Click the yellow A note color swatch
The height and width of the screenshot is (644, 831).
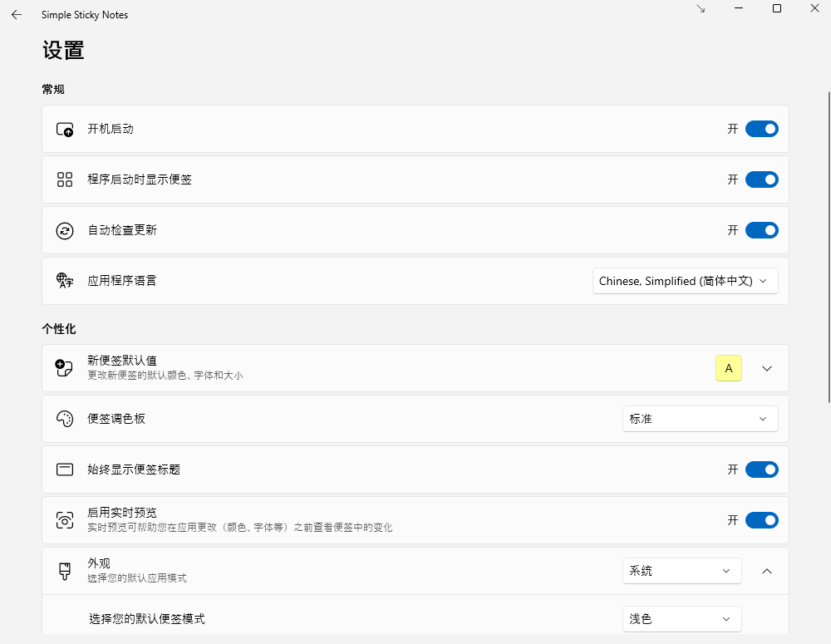point(729,368)
